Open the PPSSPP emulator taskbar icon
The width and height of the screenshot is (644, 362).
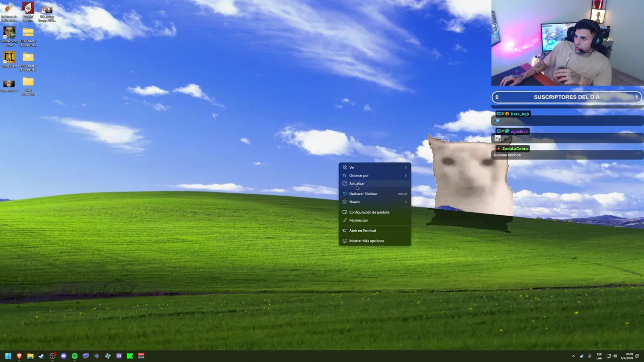tap(108, 356)
